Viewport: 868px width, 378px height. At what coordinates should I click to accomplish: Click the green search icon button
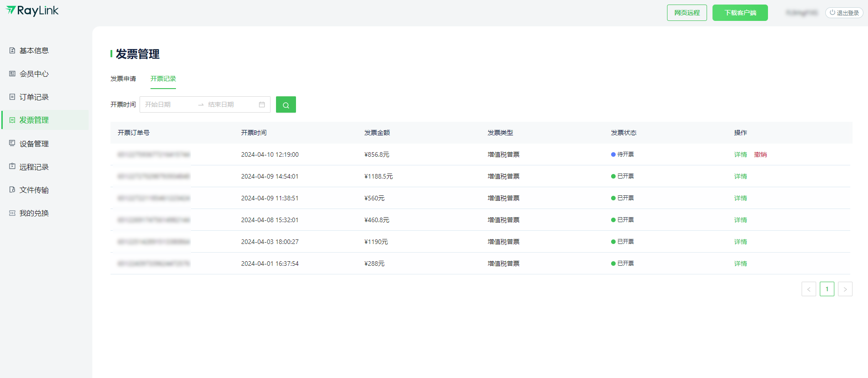(x=286, y=104)
